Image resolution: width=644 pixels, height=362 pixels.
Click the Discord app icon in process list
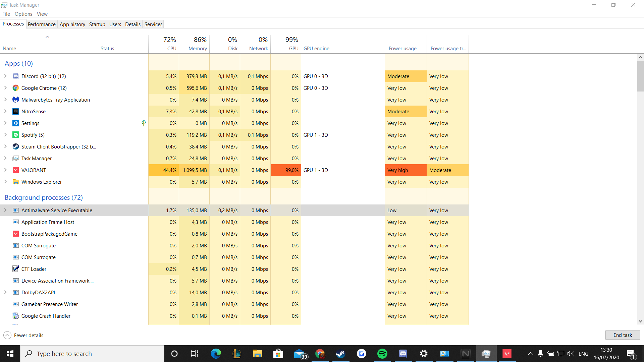click(x=16, y=76)
